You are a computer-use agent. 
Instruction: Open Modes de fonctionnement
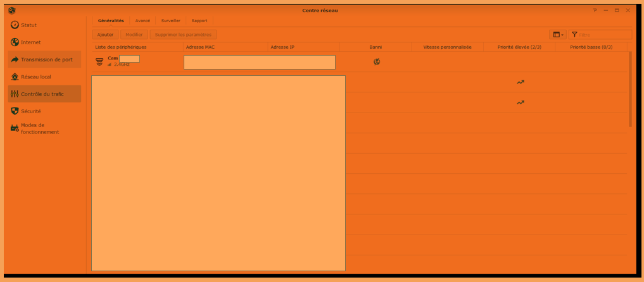44,129
